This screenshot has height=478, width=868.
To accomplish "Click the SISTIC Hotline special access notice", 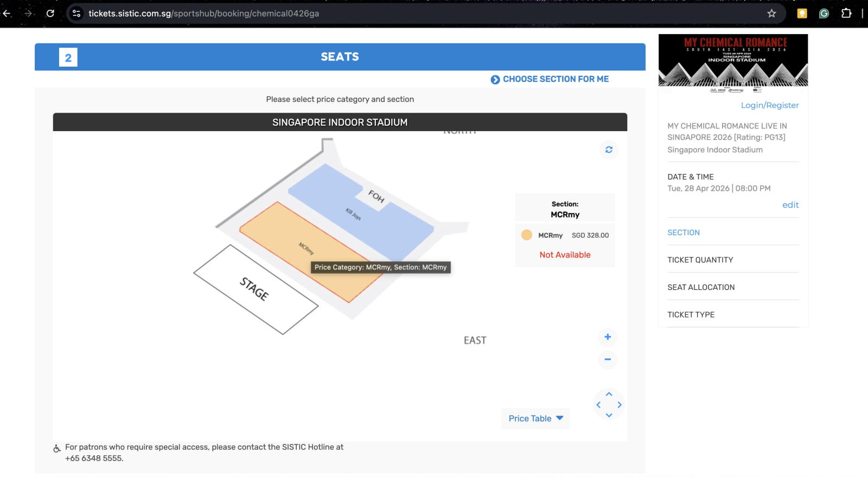I will coord(204,453).
